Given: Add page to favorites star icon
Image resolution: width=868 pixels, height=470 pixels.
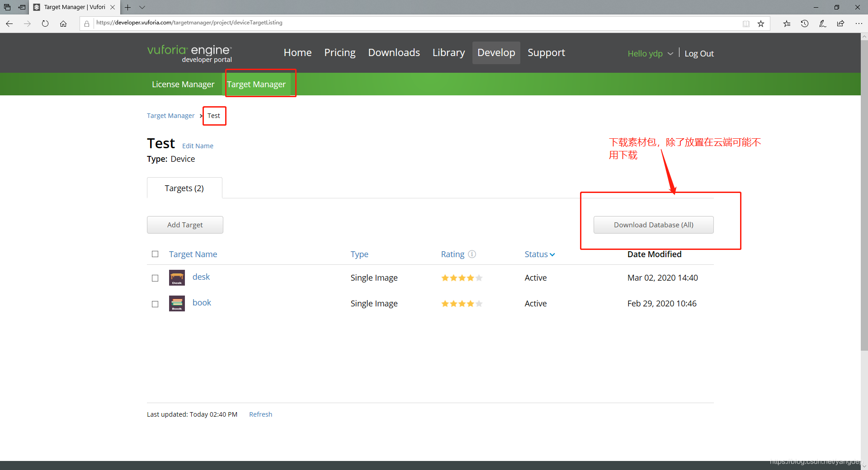Looking at the screenshot, I should pyautogui.click(x=761, y=23).
